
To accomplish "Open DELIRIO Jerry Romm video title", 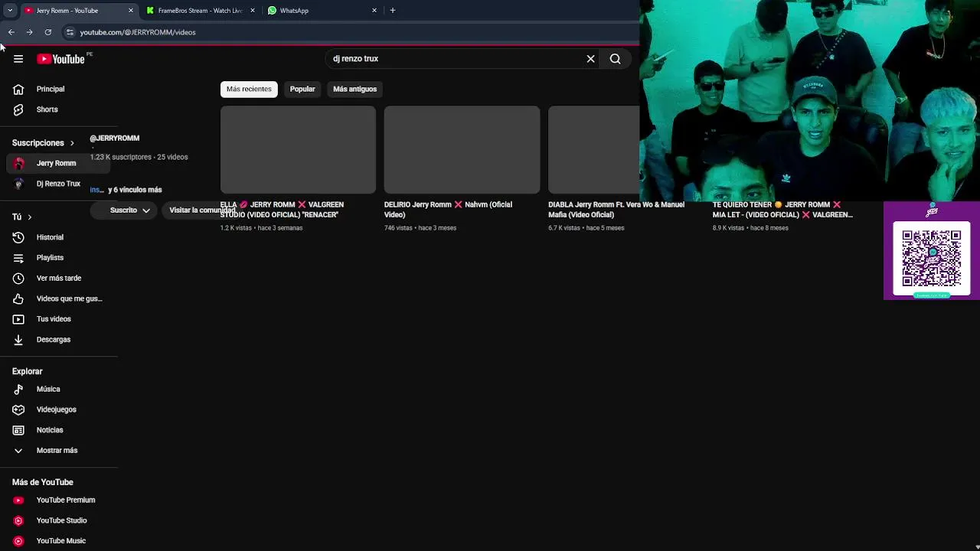I will 448,210.
